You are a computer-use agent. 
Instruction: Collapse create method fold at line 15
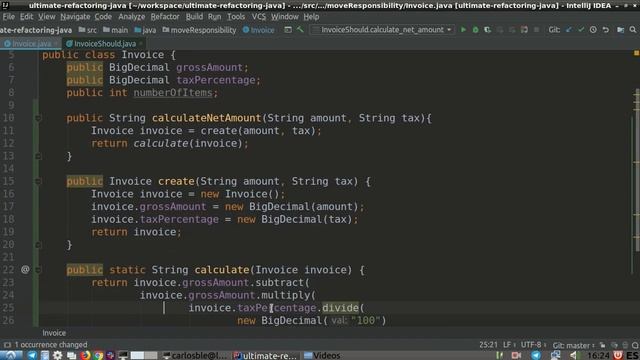coord(38,181)
